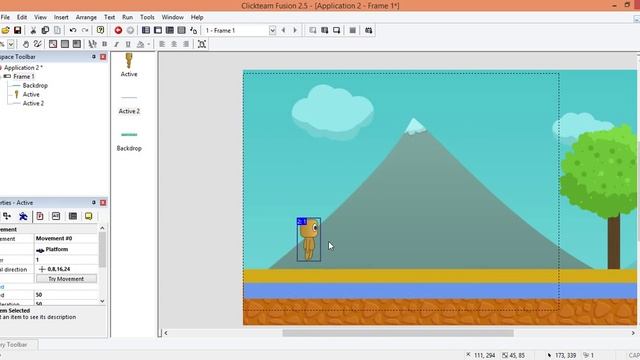Open the Tools menu
The width and height of the screenshot is (640, 360).
point(147,17)
